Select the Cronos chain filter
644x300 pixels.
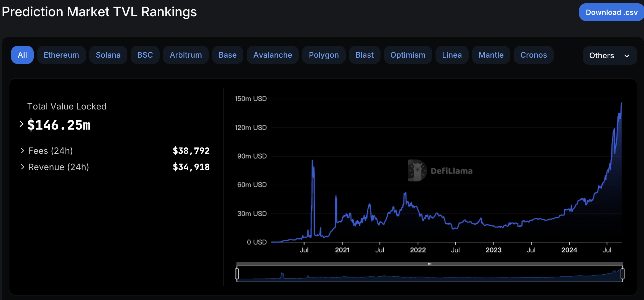534,55
